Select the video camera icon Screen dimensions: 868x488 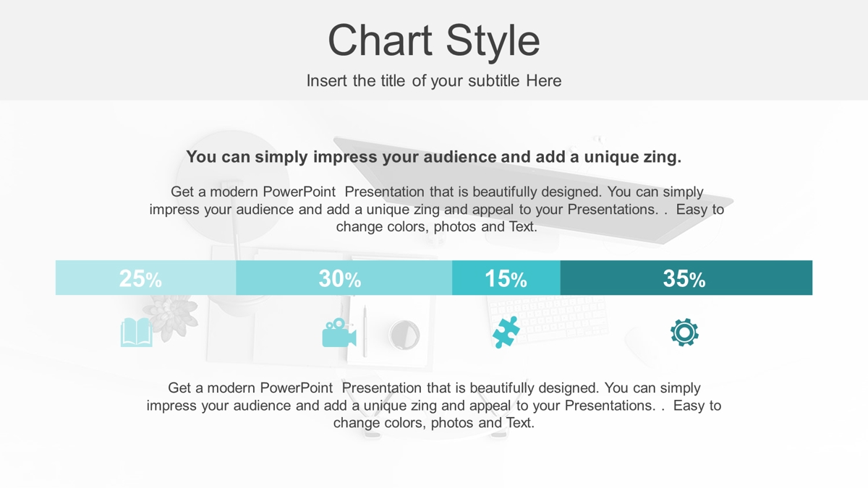[339, 333]
